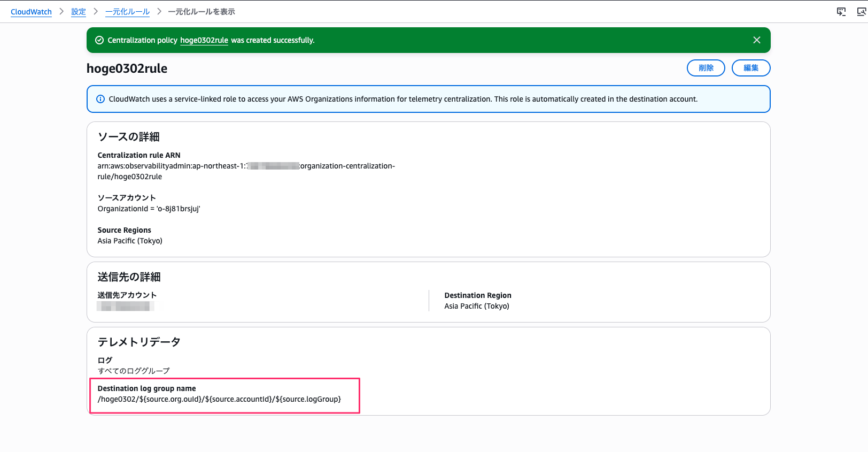
Task: Open the hoge0302rule link in success banner
Action: click(204, 40)
